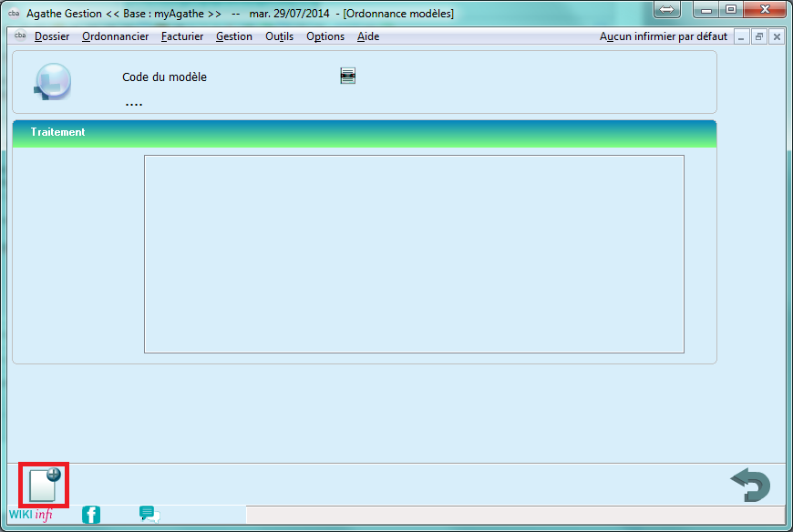The image size is (793, 532).
Task: Open the Aide menu
Action: pos(368,36)
